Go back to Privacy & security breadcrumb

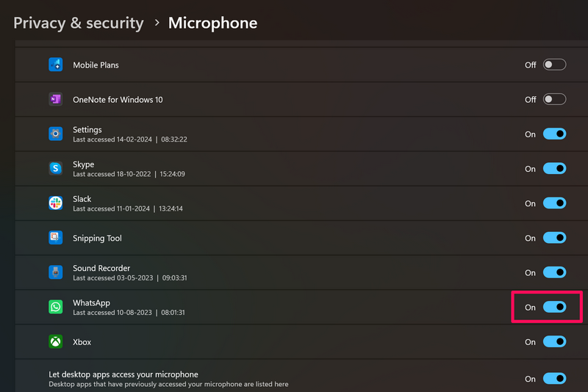[79, 23]
